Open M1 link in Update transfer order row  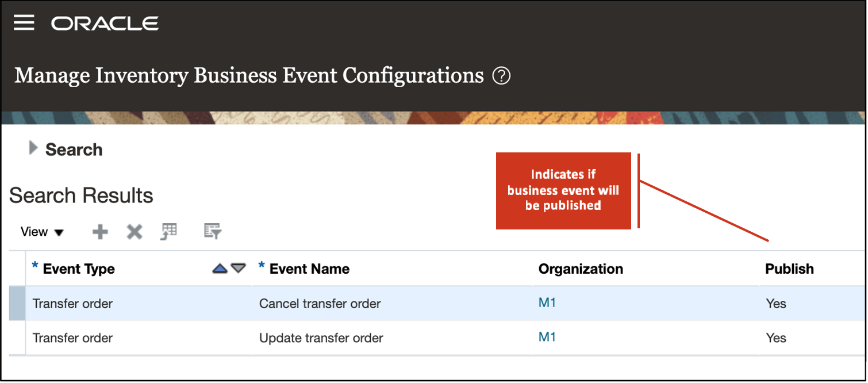coord(547,337)
